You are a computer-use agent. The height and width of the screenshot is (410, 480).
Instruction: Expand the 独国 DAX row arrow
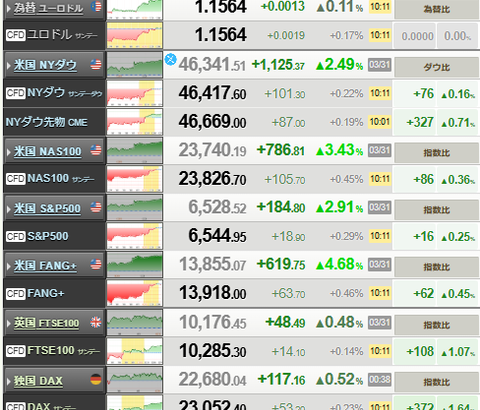[x=9, y=381]
